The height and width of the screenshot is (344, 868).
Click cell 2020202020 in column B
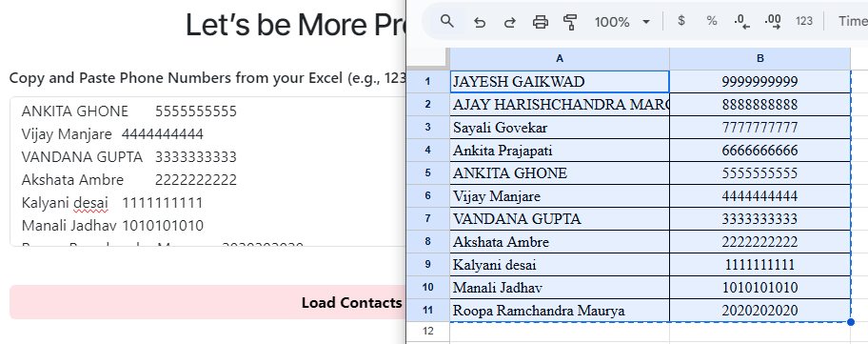(x=760, y=311)
